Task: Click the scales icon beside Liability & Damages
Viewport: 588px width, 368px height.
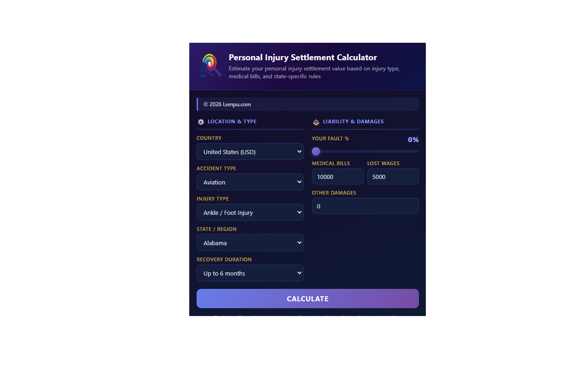Action: (316, 122)
